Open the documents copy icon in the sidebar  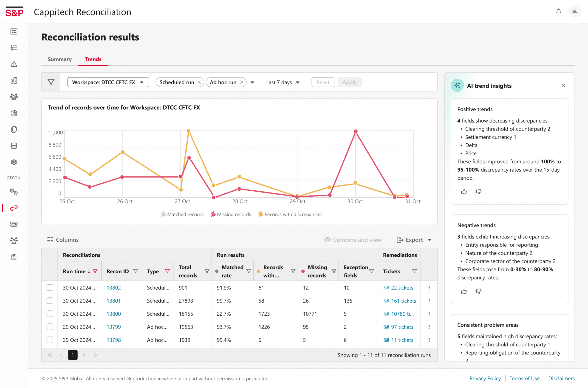(14, 129)
